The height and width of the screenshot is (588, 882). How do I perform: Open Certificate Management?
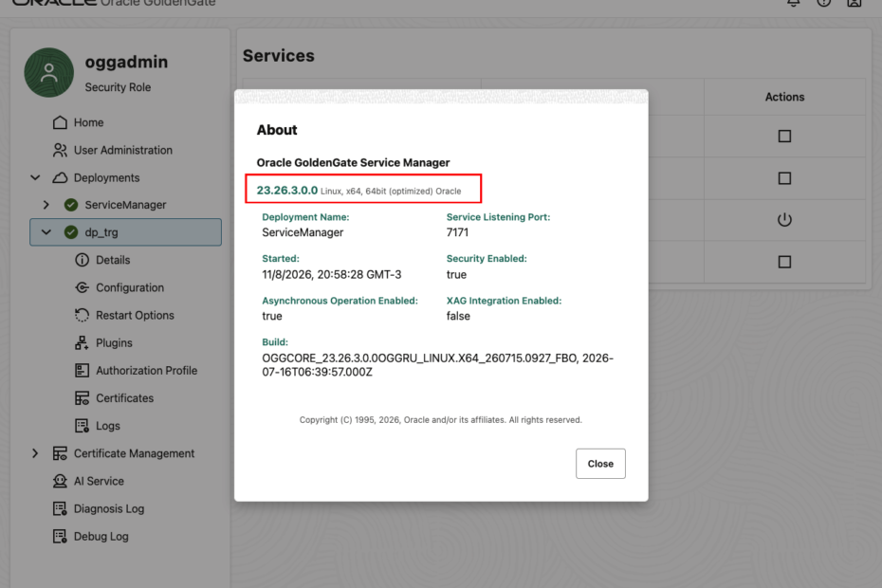coord(134,453)
